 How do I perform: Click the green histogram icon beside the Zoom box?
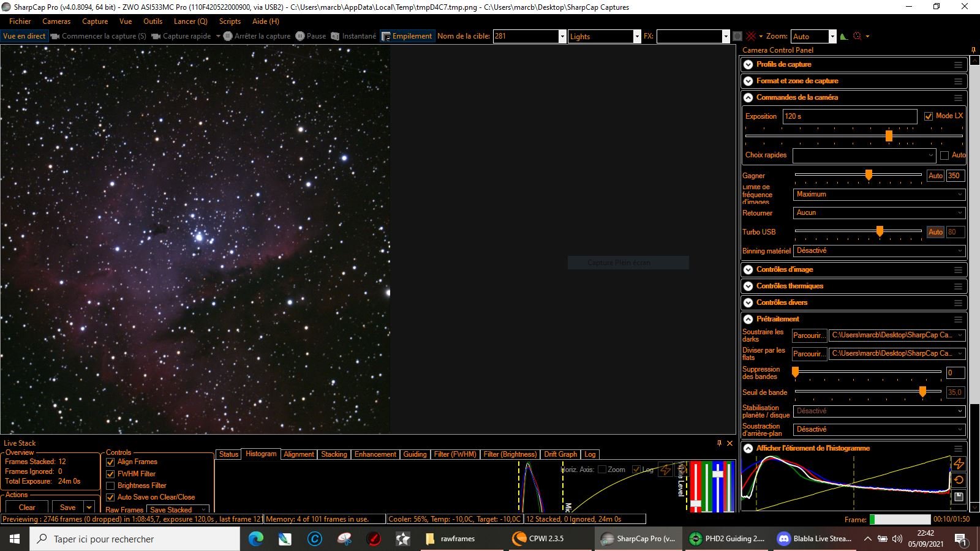coord(844,36)
